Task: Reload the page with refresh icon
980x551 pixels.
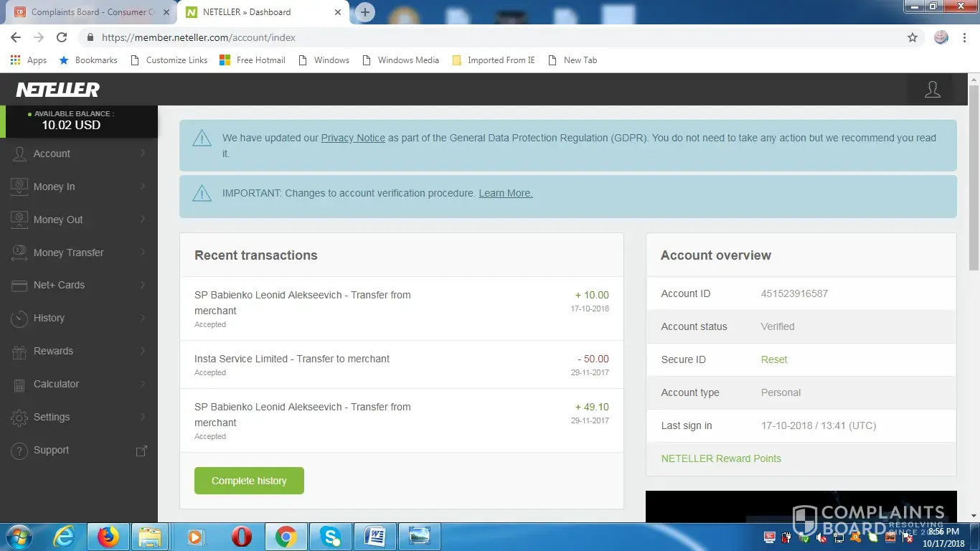Action: [x=62, y=37]
